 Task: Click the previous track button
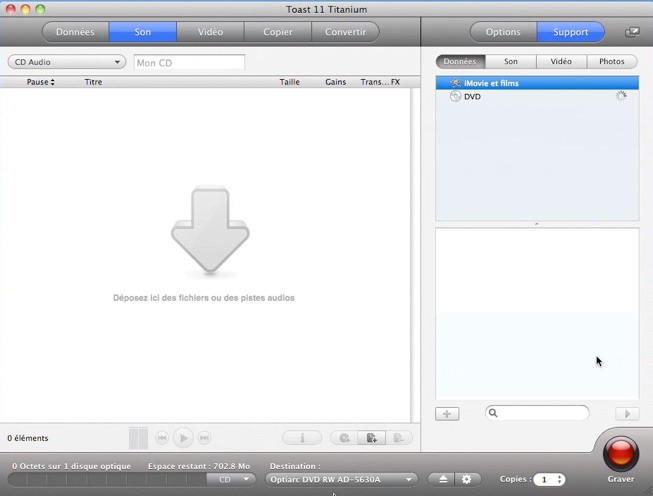pos(162,438)
